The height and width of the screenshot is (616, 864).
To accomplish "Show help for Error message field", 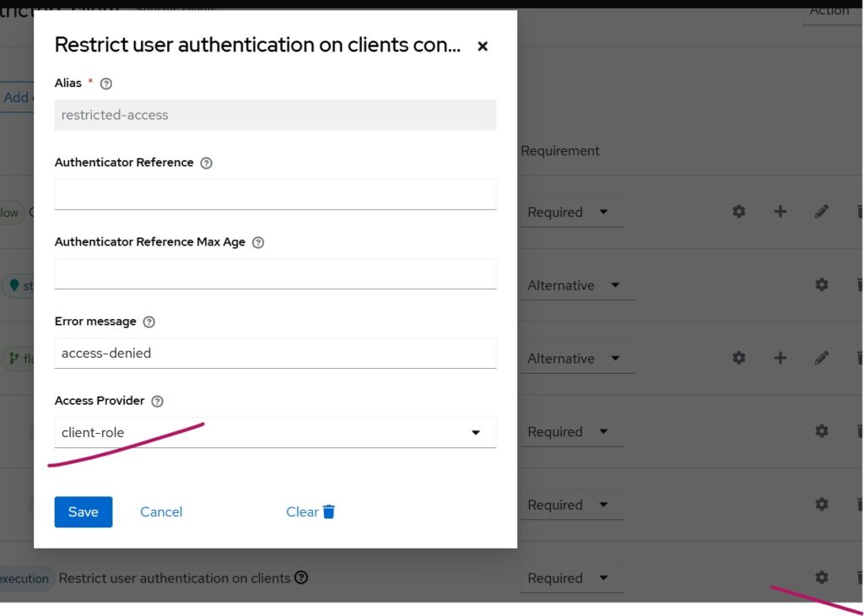I will click(149, 322).
